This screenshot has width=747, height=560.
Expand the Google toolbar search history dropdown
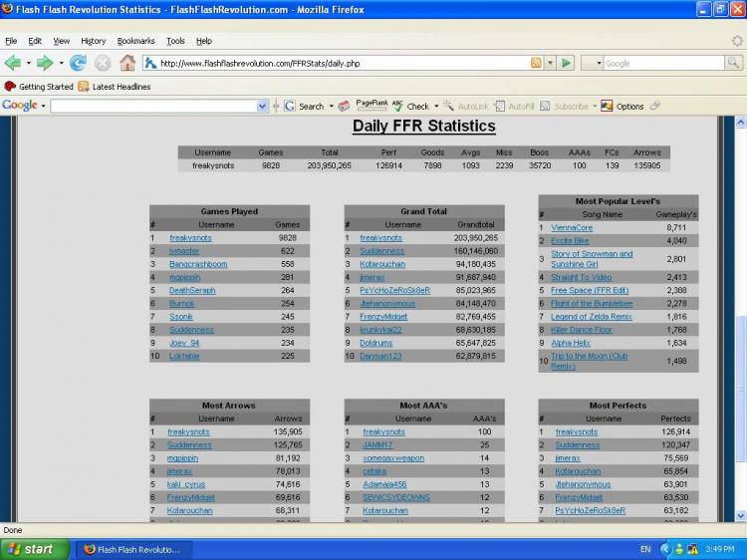click(x=262, y=107)
